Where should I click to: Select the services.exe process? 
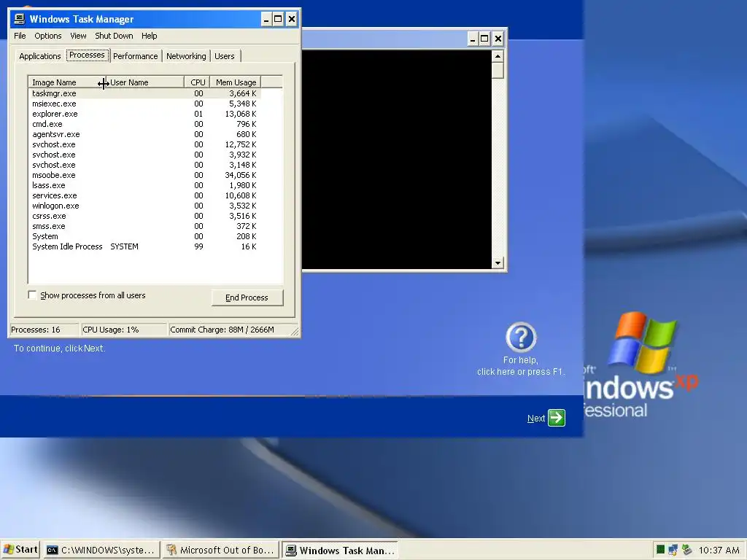145,195
